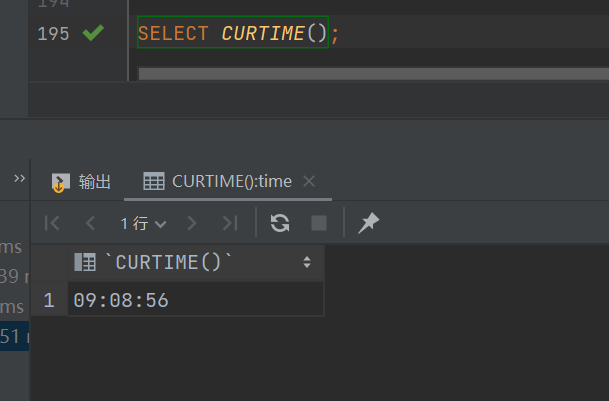Close the CURTIME():time tab

coord(309,182)
